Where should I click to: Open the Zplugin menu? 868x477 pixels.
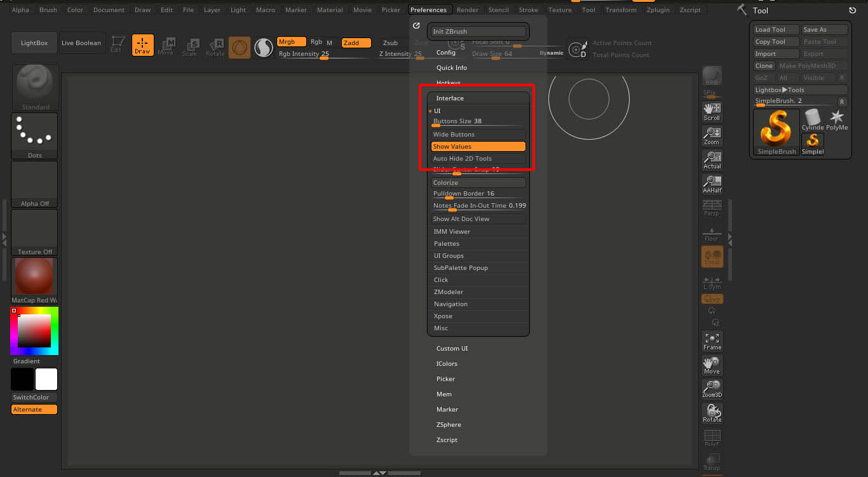tap(657, 10)
